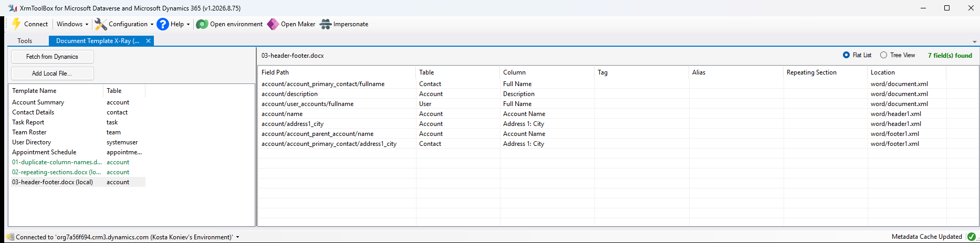Click field path account/account_primary_contact/fullname
980x243 pixels.
coord(323,84)
